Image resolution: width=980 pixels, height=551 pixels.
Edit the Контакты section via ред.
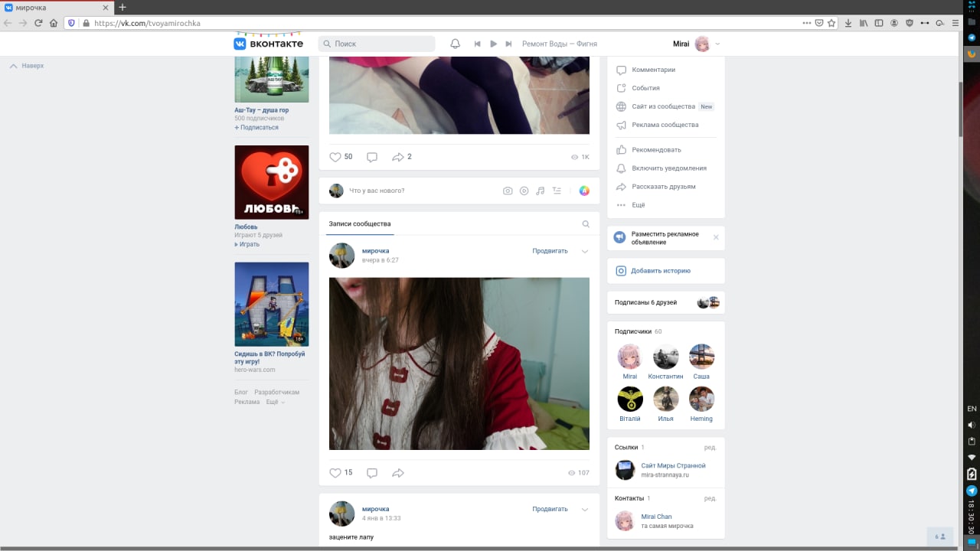(710, 498)
